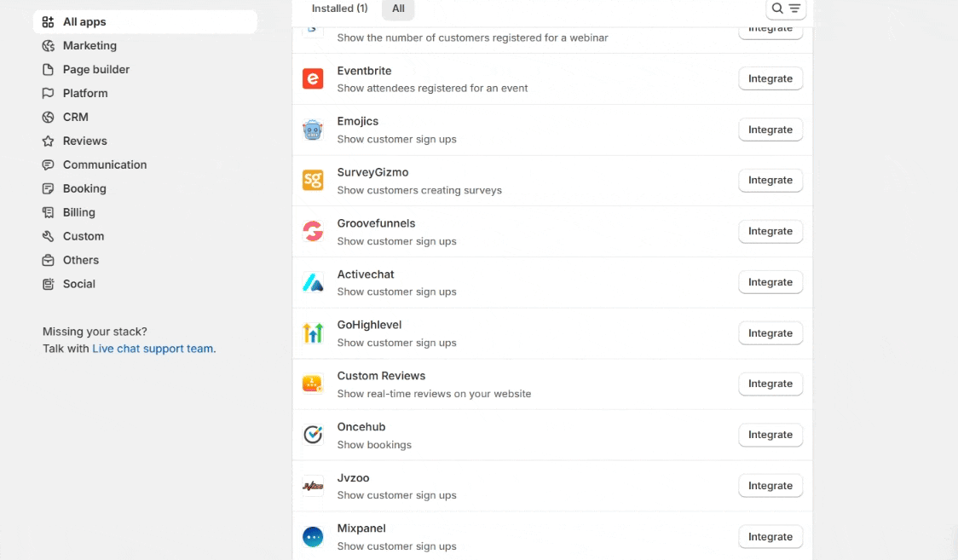
Task: Click the Eventbrite app name
Action: [x=364, y=71]
